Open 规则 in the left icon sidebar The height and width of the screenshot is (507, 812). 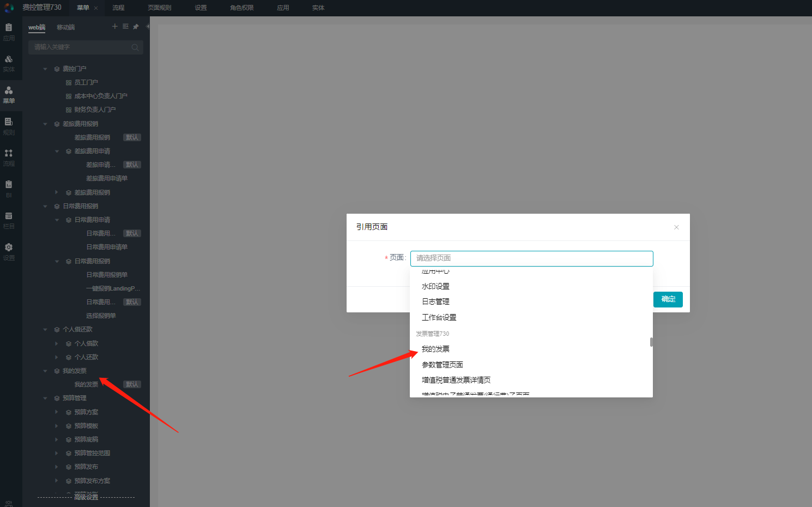(9, 126)
